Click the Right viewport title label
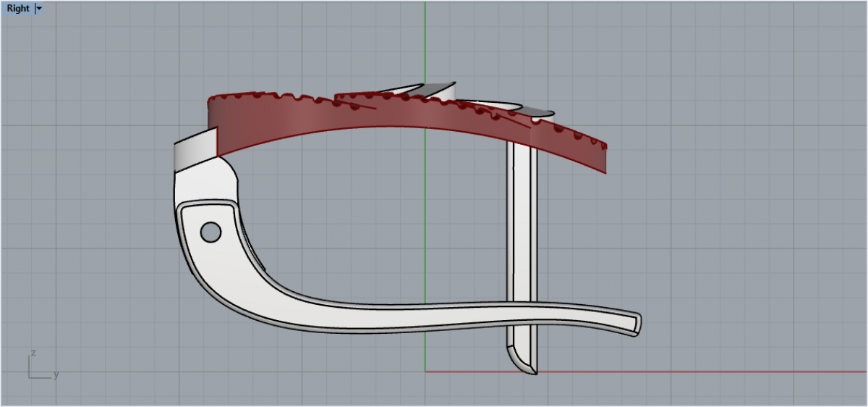The width and height of the screenshot is (868, 407). click(18, 9)
